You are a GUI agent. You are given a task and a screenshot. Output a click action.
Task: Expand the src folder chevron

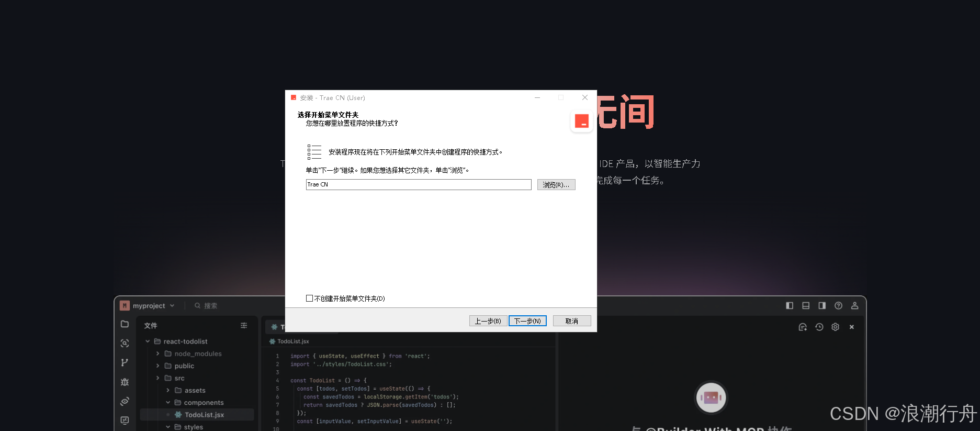[157, 378]
